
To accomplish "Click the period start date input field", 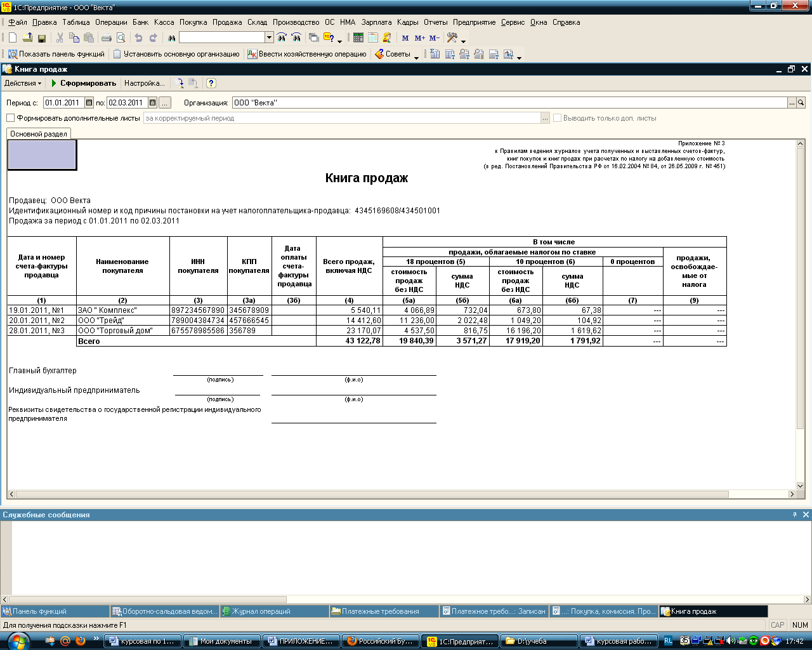I will [64, 102].
